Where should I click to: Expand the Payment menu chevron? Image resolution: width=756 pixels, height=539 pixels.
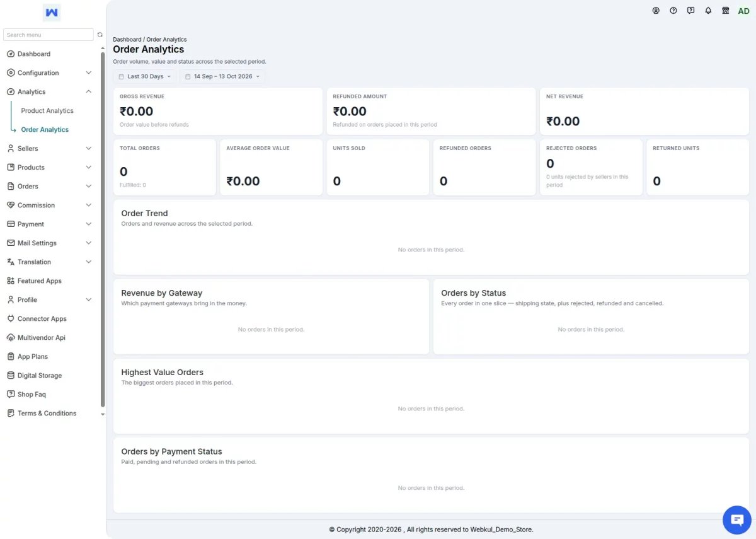tap(88, 224)
